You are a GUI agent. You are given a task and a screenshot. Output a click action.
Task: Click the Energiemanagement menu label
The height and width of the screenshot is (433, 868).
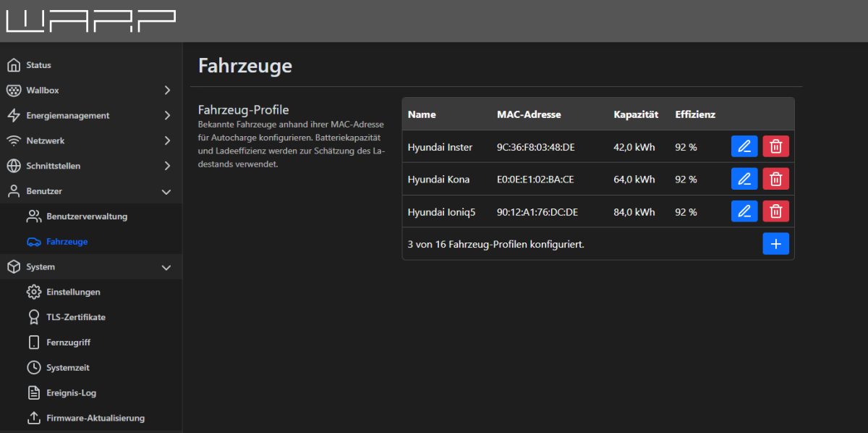coord(68,115)
